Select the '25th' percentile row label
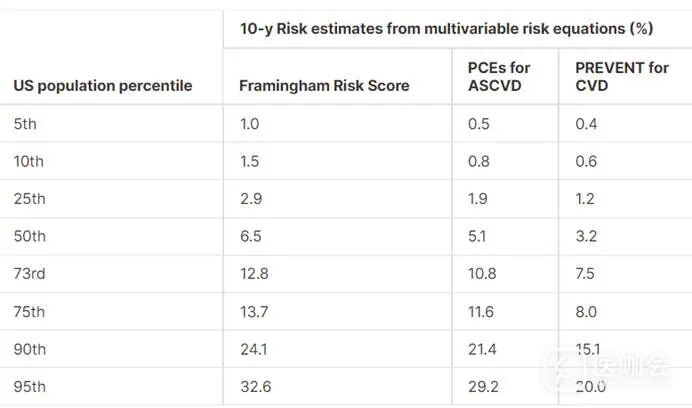 coord(31,199)
